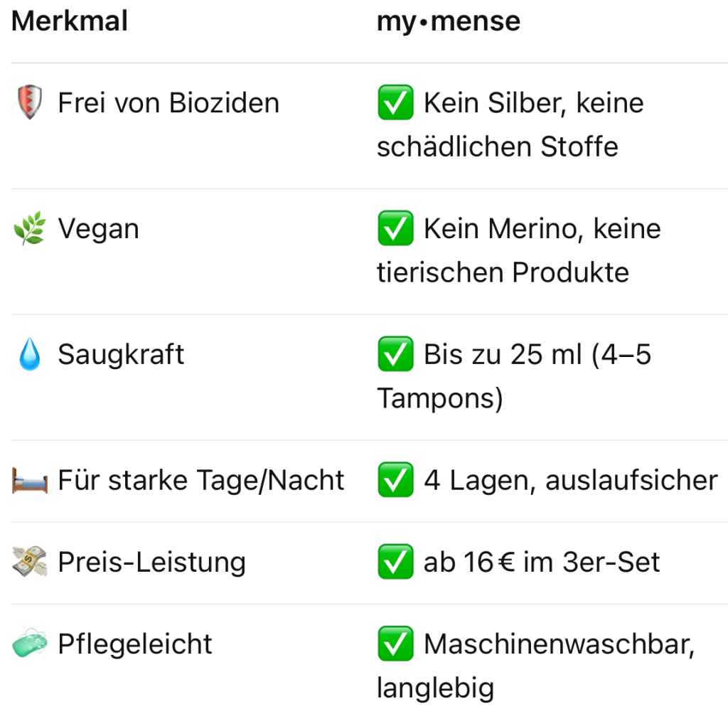Click the Pflegeleicht feature label
The image size is (728, 714).
click(135, 644)
